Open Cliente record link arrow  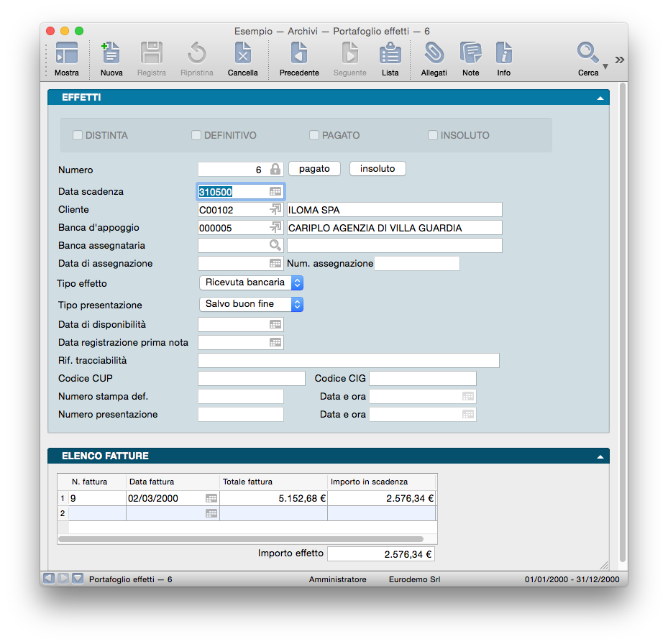coord(275,209)
